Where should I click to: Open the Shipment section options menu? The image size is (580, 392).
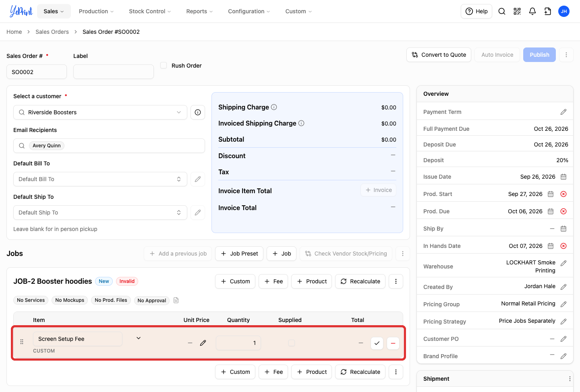coord(570,379)
